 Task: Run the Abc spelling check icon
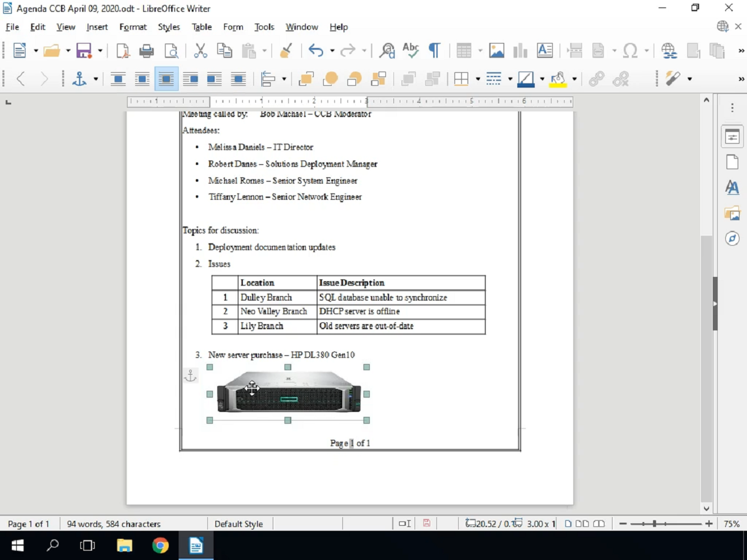coord(411,50)
